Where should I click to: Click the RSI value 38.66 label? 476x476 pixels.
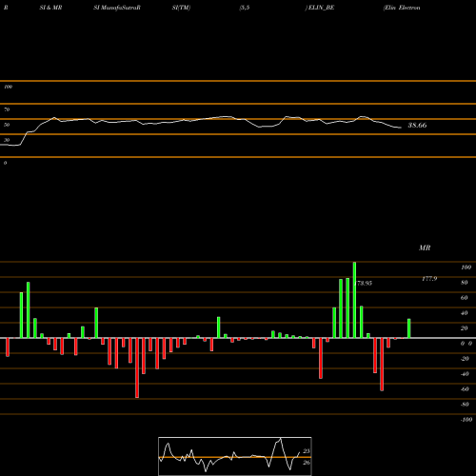417,126
